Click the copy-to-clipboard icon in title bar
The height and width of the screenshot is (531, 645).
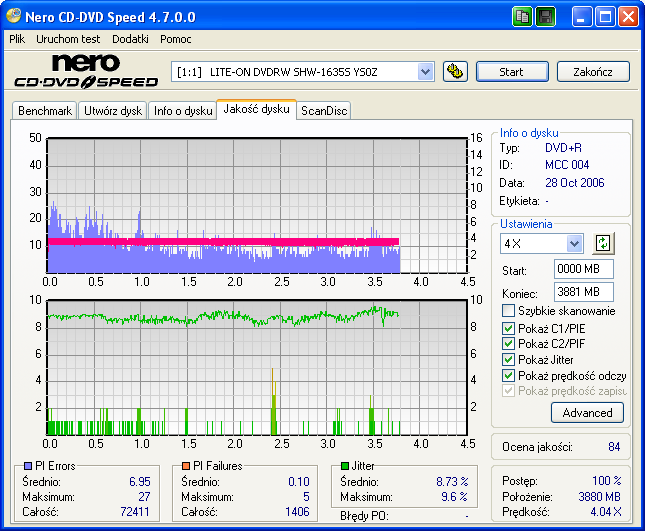click(x=523, y=17)
